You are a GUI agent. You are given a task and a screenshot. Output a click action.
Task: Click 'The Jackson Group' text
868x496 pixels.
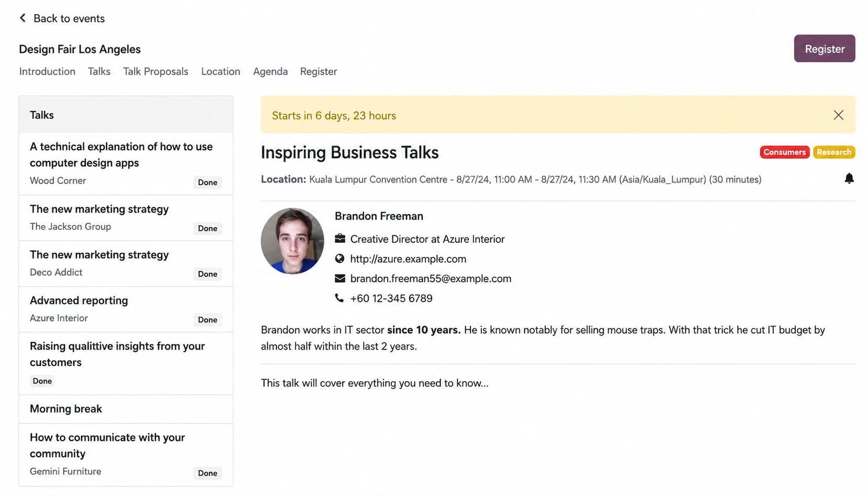click(x=71, y=227)
